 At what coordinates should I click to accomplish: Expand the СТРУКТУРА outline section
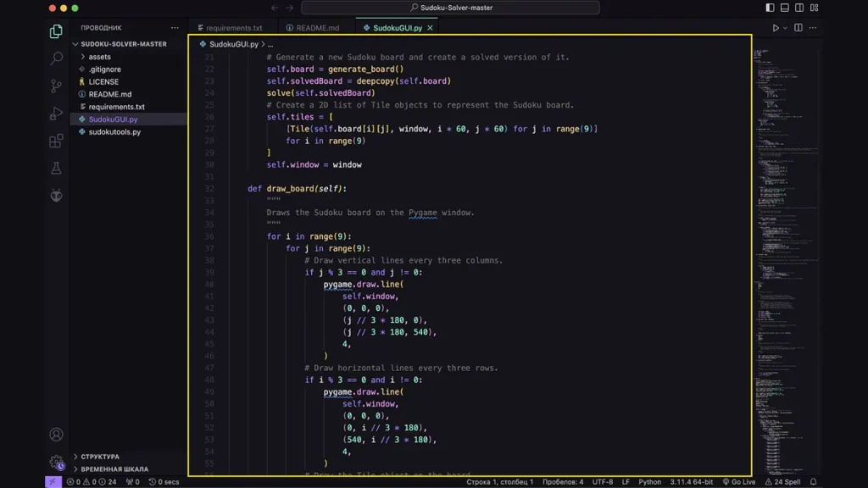[99, 457]
